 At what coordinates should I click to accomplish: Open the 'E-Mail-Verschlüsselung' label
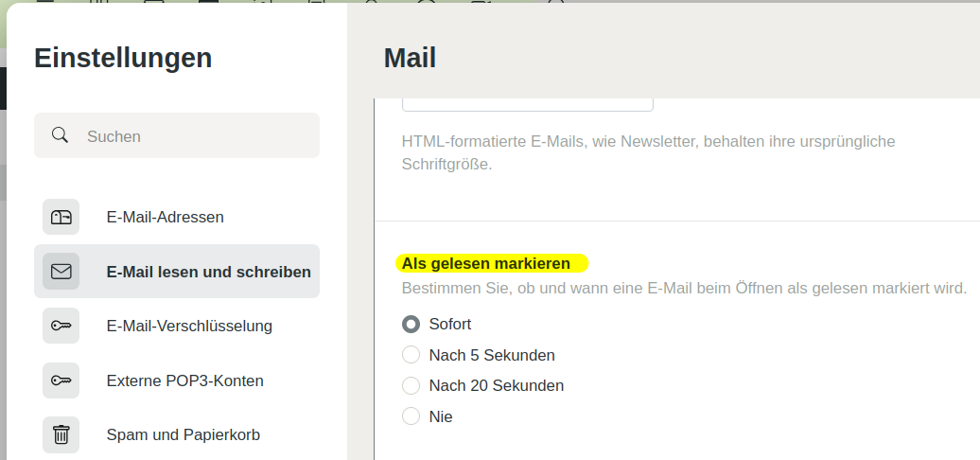pyautogui.click(x=189, y=326)
